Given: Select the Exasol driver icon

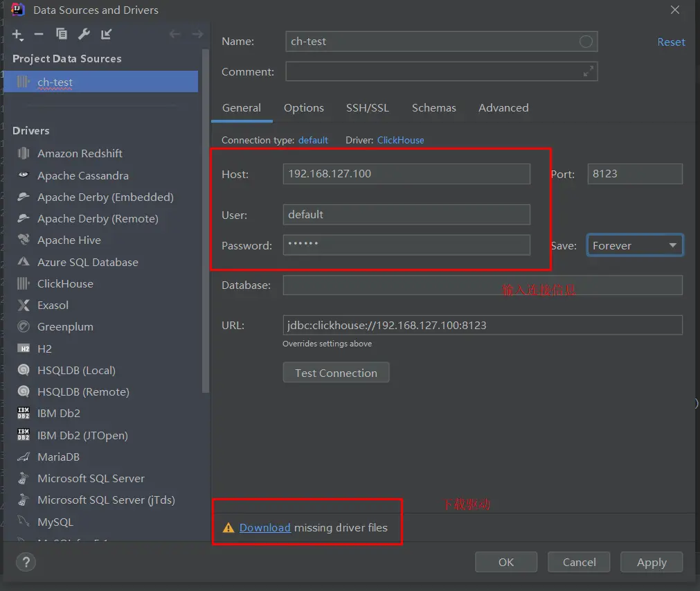Looking at the screenshot, I should coord(24,305).
